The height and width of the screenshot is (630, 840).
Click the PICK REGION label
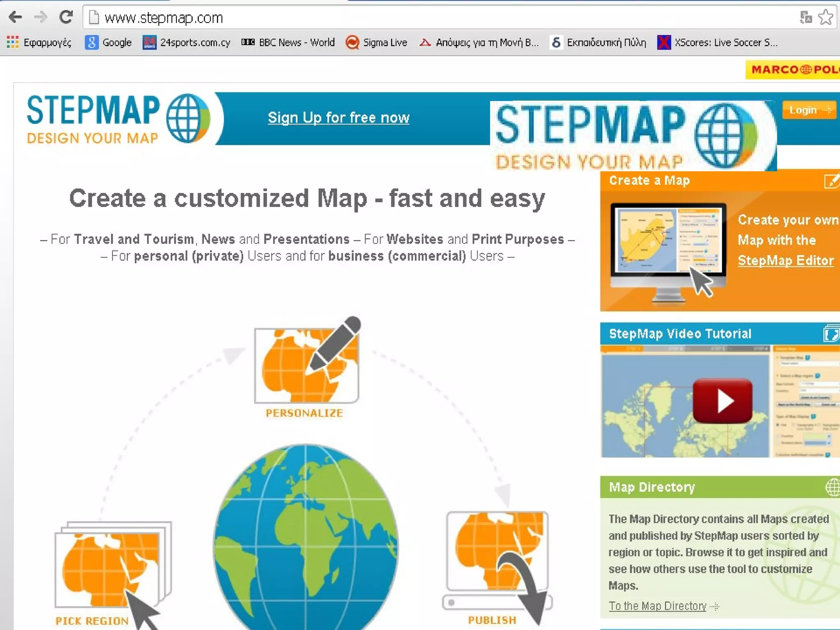(92, 621)
